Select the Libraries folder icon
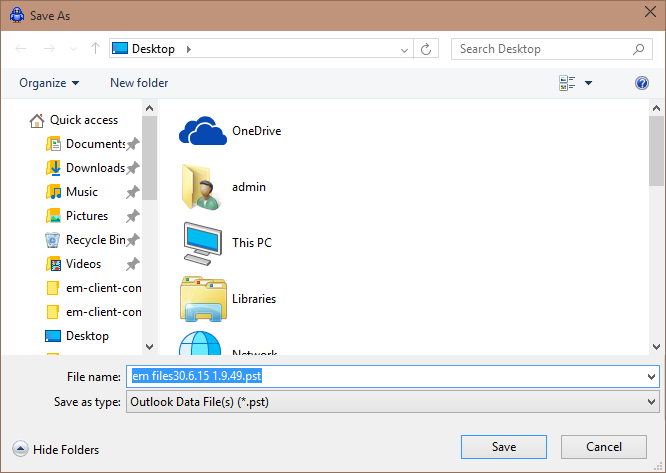666x473 pixels. point(203,298)
